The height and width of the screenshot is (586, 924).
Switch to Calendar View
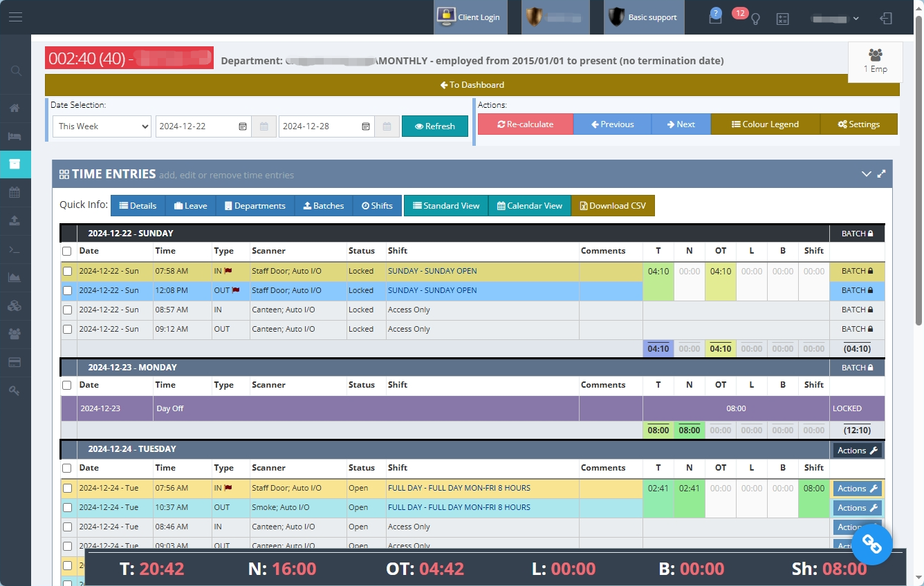(x=529, y=206)
